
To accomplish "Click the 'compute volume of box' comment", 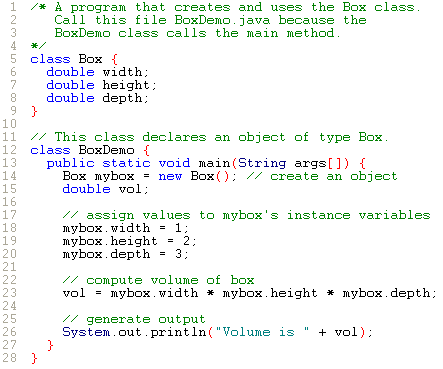I will click(x=158, y=280).
